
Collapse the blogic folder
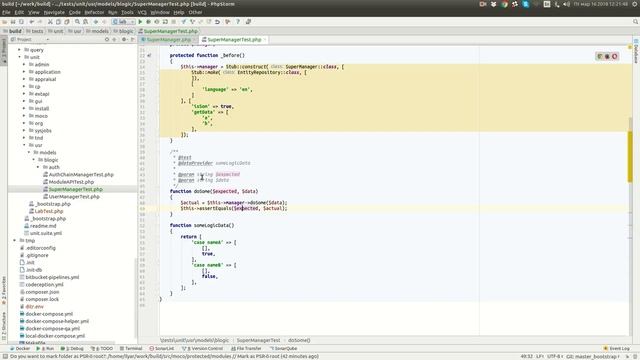[x=34, y=160]
